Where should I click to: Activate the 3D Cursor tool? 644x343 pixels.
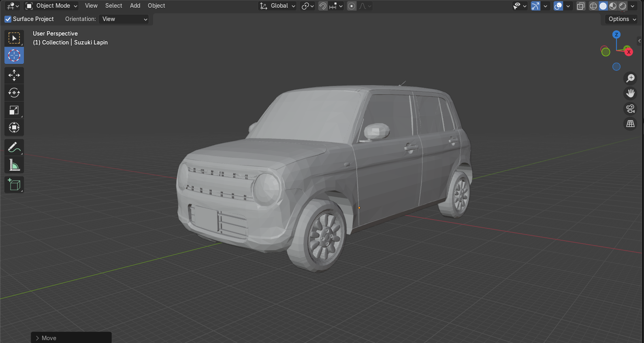tap(14, 55)
